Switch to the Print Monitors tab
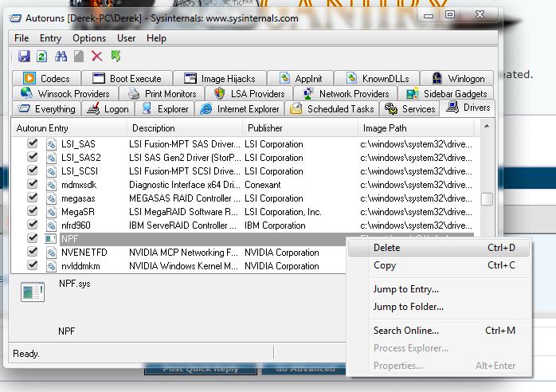 (x=162, y=94)
